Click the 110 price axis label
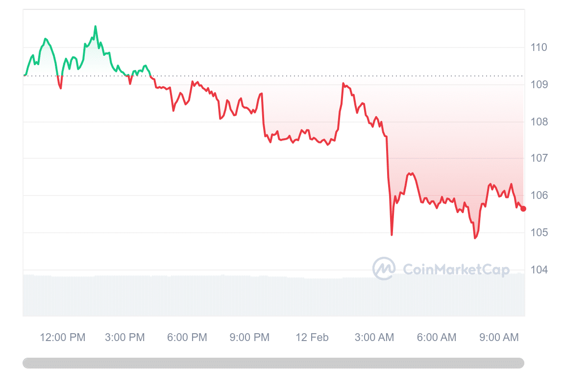This screenshot has height=392, width=588. [x=539, y=48]
